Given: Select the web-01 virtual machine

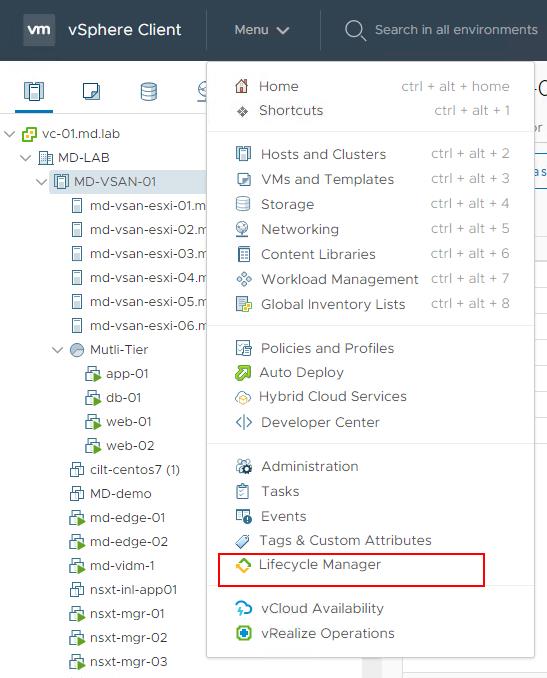Looking at the screenshot, I should pyautogui.click(x=129, y=422).
